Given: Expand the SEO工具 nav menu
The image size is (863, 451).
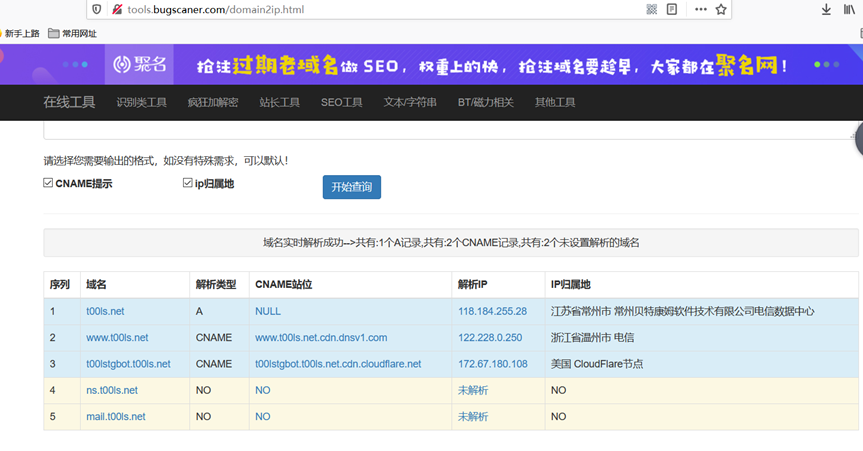Looking at the screenshot, I should click(x=341, y=102).
